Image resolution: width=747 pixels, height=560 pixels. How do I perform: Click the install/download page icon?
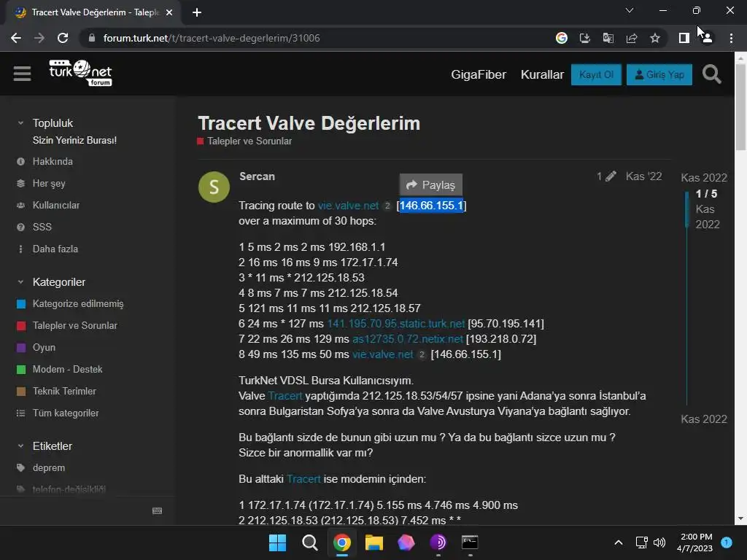(x=584, y=38)
